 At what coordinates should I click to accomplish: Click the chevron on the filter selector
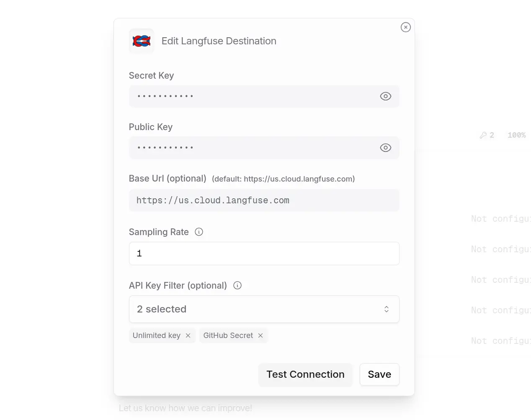pyautogui.click(x=386, y=309)
